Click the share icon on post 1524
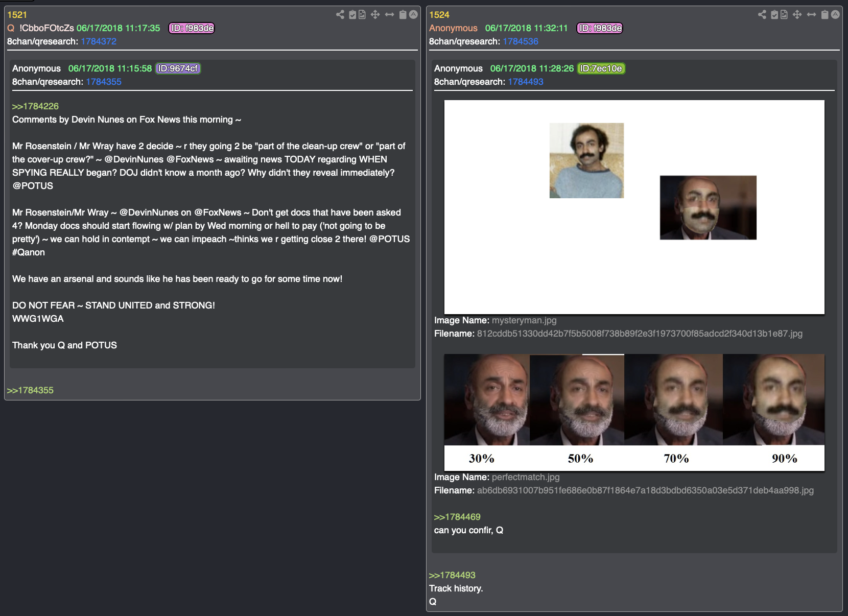Image resolution: width=848 pixels, height=616 pixels. coord(762,14)
